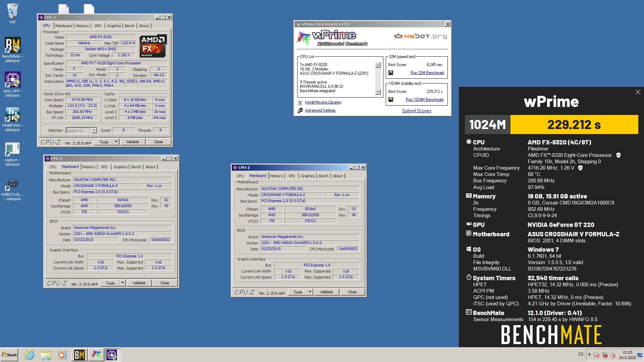Click Close button in lower-right CPU-Z window
644x362 pixels.
point(352,292)
